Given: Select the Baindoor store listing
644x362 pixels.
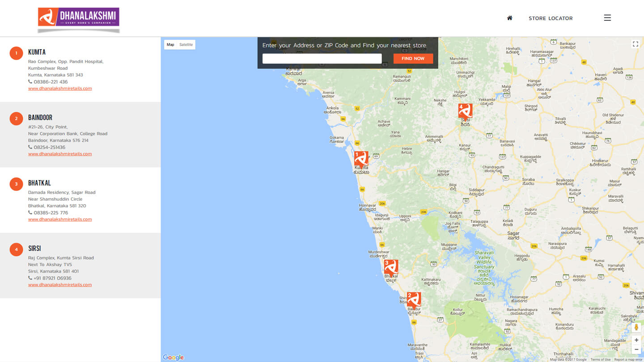Looking at the screenshot, I should (x=40, y=118).
